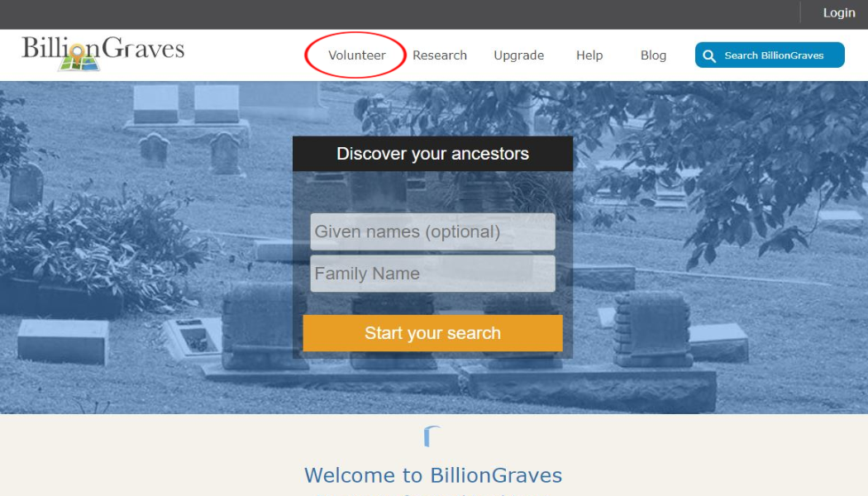This screenshot has width=868, height=496.
Task: Click the magnifying glass search icon
Action: (x=709, y=56)
